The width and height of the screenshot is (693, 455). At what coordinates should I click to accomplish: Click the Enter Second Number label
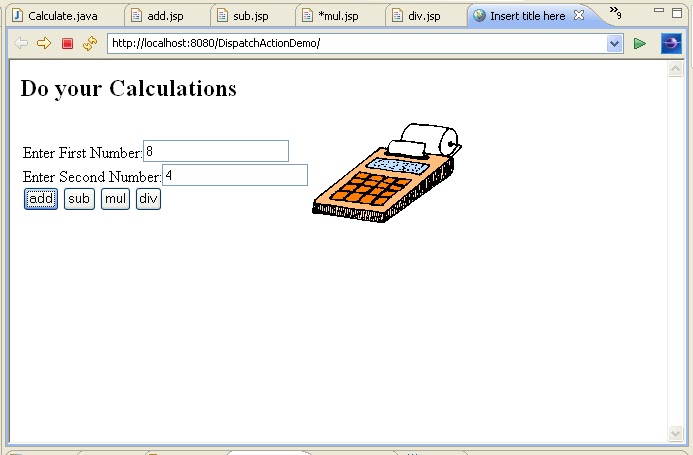[x=92, y=176]
